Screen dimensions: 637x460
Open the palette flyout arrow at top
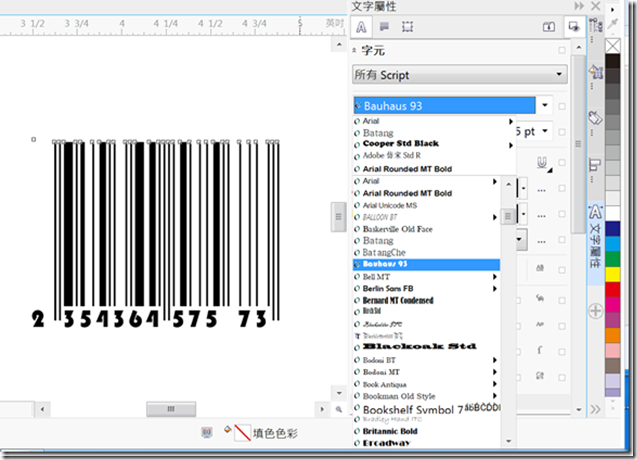point(613,9)
